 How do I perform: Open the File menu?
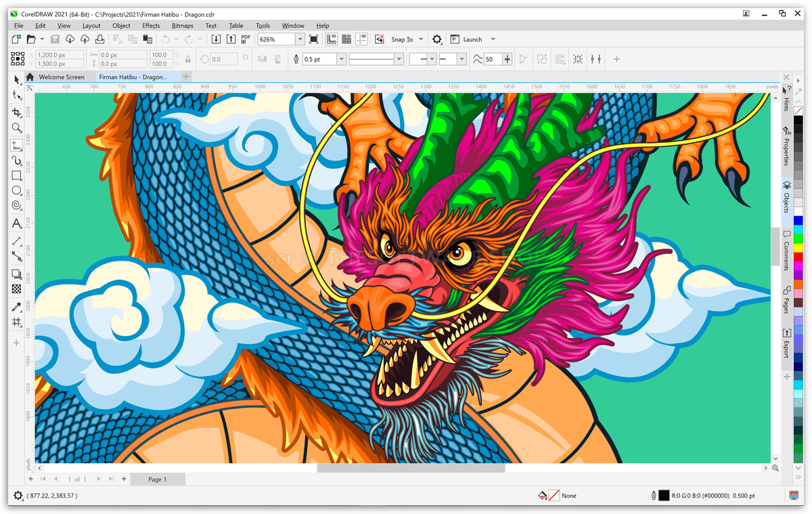click(19, 26)
